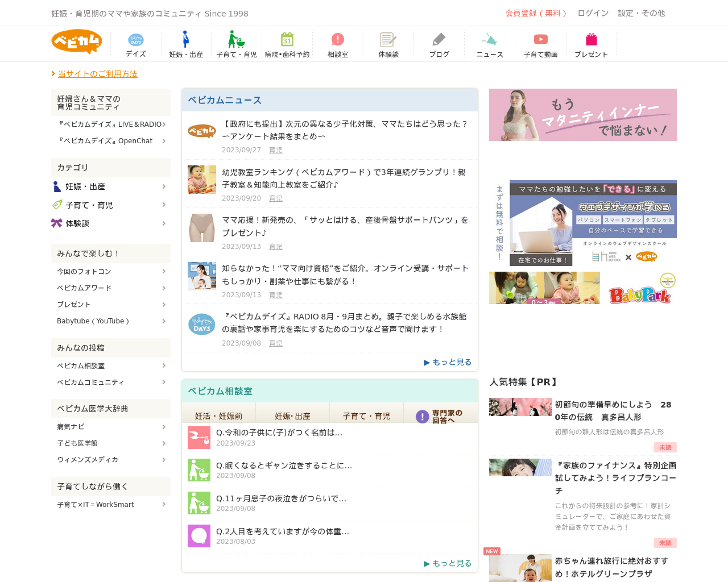Expand ベビカムアワード chevron
The image size is (728, 582).
(164, 288)
